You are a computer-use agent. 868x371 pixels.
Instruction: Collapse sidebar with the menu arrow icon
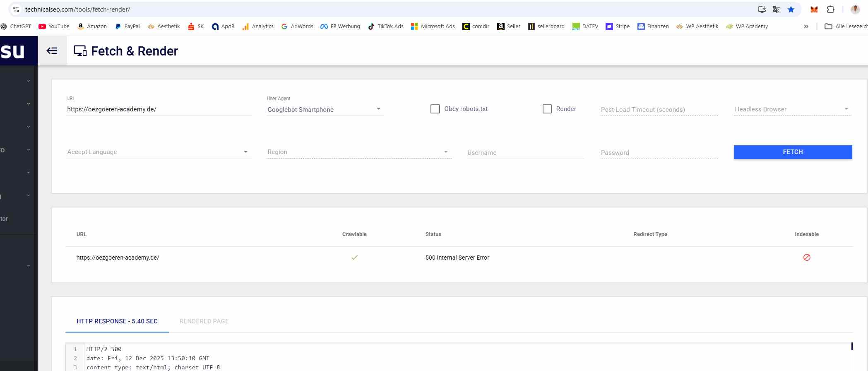pos(52,51)
